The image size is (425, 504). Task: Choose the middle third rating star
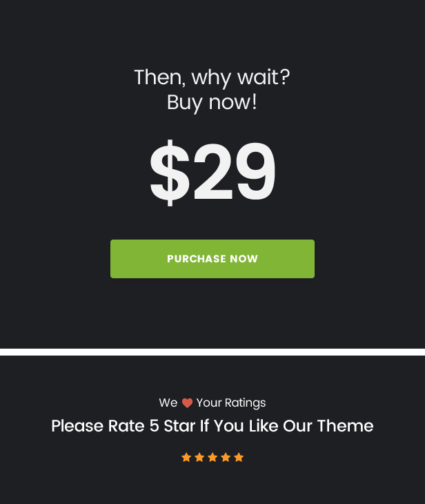212,457
